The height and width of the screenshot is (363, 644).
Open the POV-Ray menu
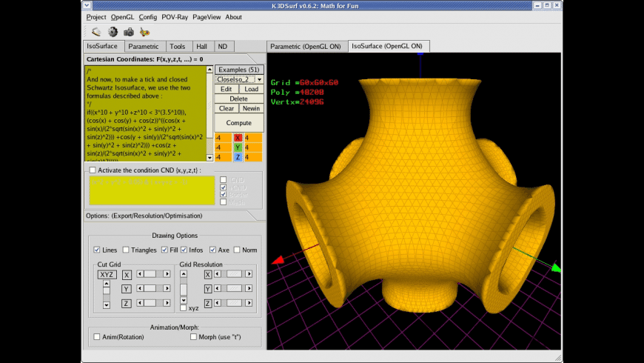[x=175, y=17]
